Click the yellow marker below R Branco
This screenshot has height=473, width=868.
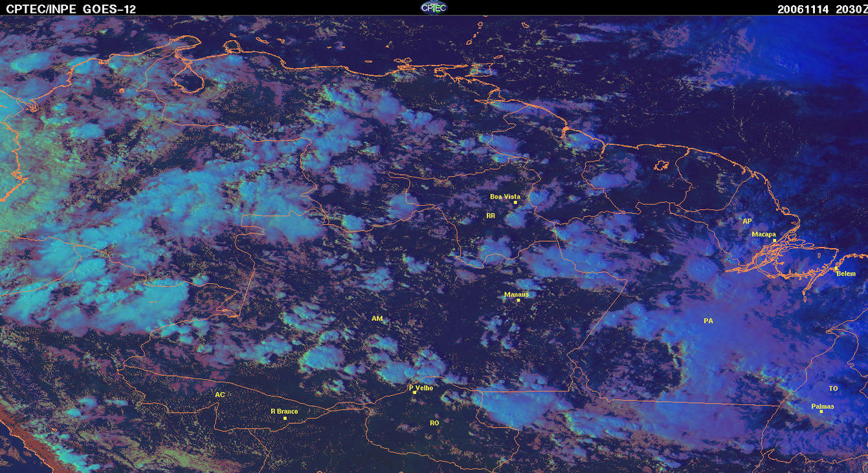[x=285, y=418]
